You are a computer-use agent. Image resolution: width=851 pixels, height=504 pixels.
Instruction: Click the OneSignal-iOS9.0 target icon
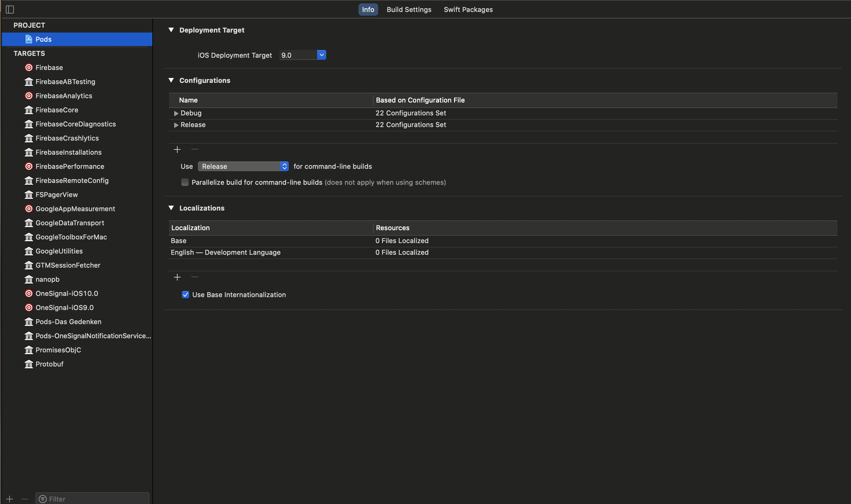[29, 308]
